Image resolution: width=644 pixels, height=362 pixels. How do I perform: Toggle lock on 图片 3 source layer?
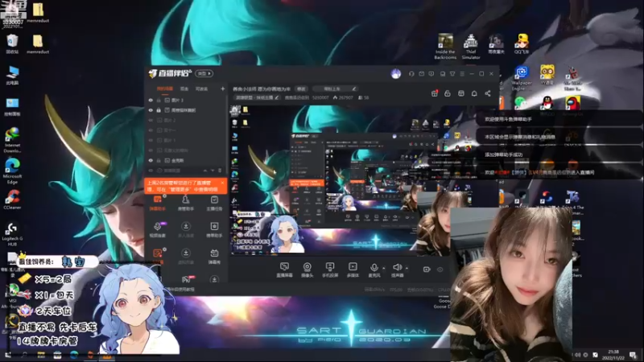point(159,100)
